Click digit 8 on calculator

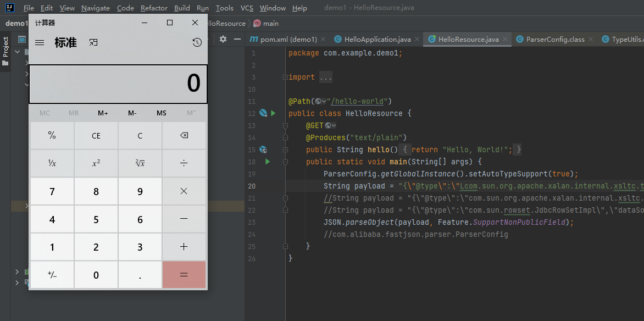pyautogui.click(x=96, y=191)
